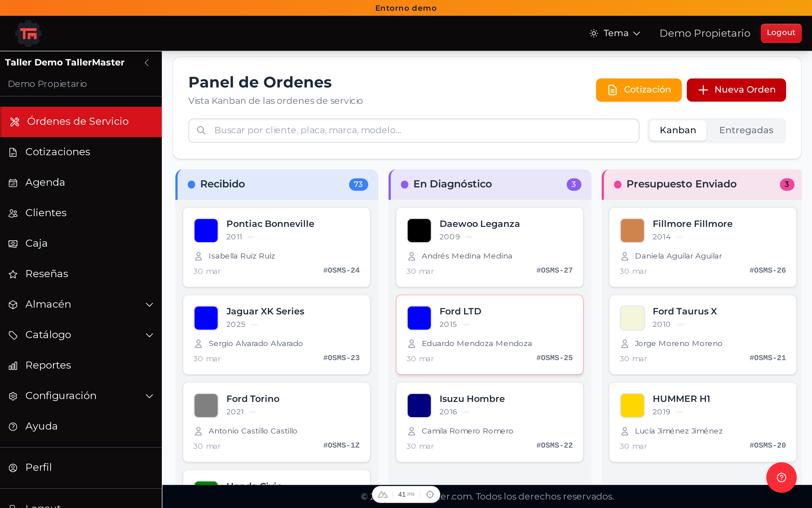The width and height of the screenshot is (812, 508).
Task: Click the Nueva Orden button
Action: pyautogui.click(x=736, y=90)
